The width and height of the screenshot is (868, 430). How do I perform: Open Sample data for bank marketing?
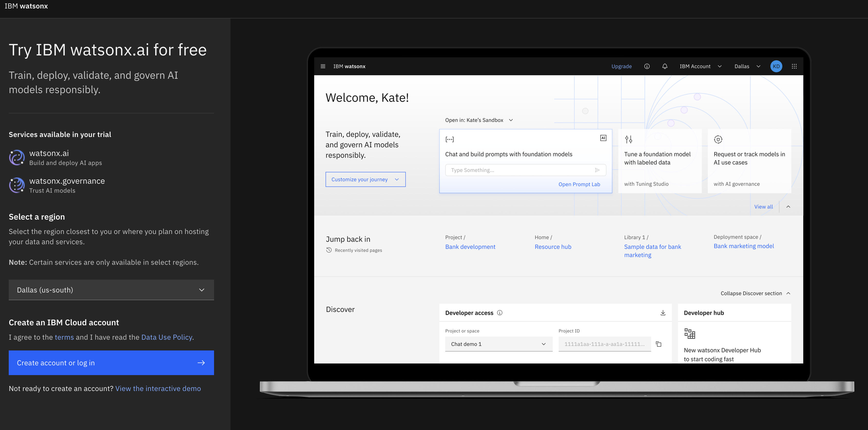[652, 251]
